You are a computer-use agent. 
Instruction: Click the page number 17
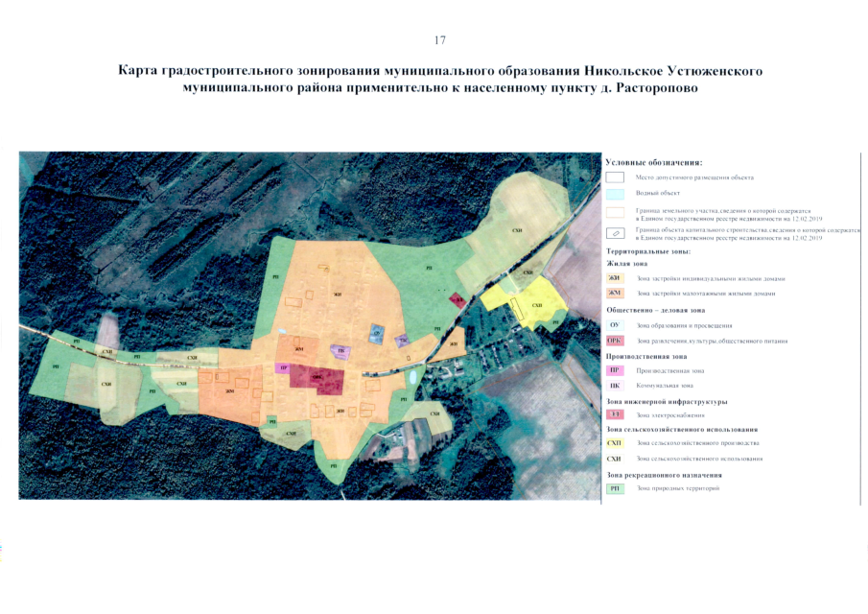tap(440, 40)
